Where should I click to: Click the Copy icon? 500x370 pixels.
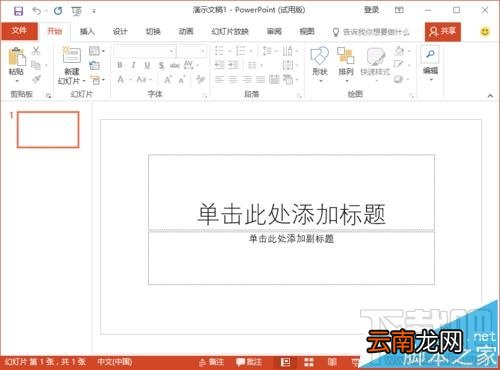pyautogui.click(x=36, y=65)
